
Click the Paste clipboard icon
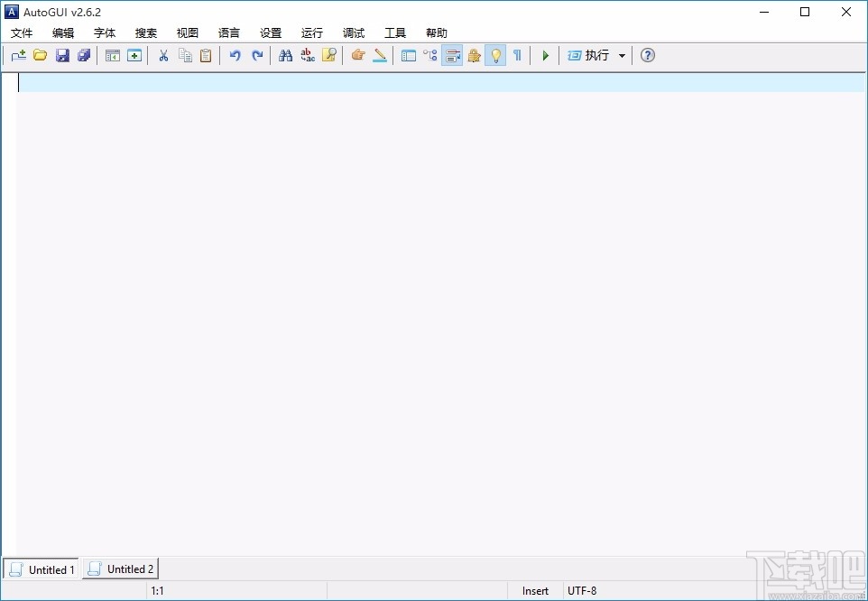pos(207,55)
